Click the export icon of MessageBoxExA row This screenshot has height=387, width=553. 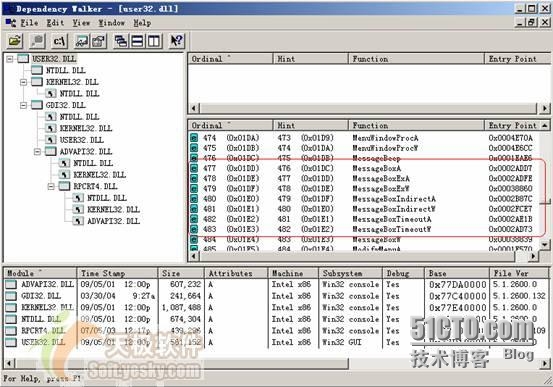194,179
